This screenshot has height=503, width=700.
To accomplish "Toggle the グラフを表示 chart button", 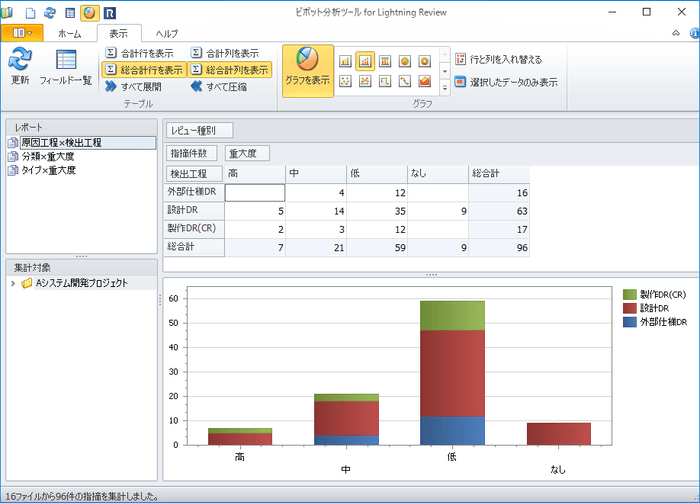I will coord(307,69).
